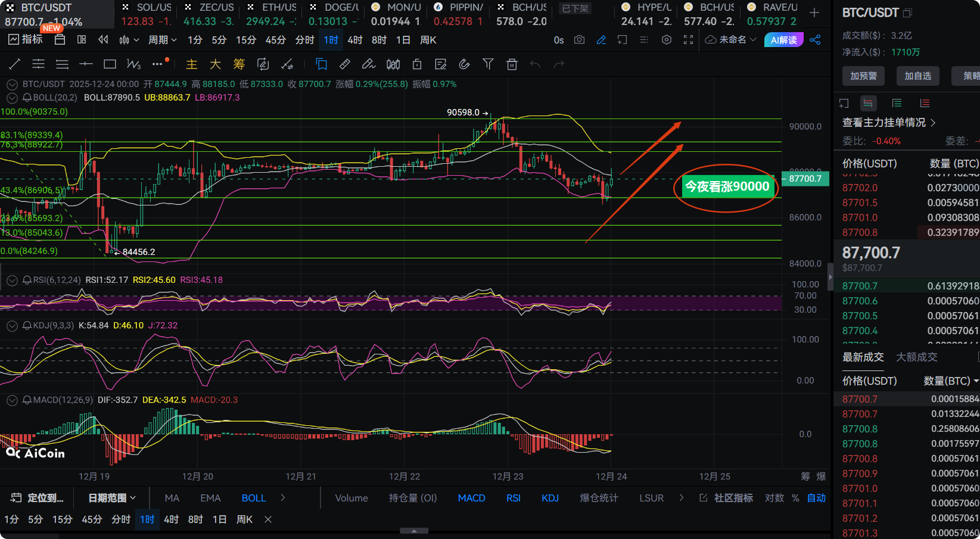Select the trend line drawing tool

coord(15,64)
